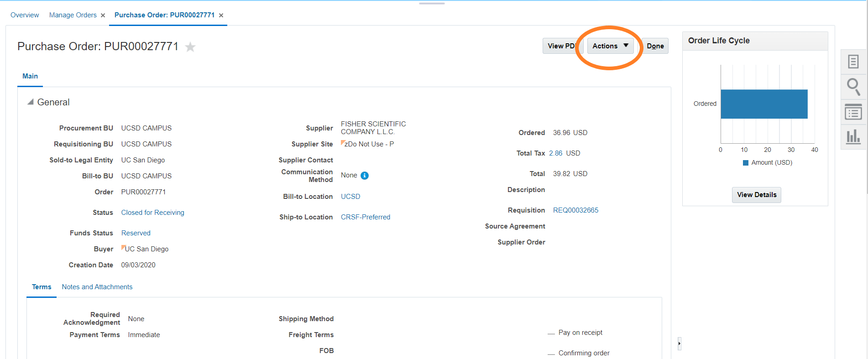This screenshot has width=868, height=359.
Task: Open the Actions dropdown menu
Action: tap(610, 46)
